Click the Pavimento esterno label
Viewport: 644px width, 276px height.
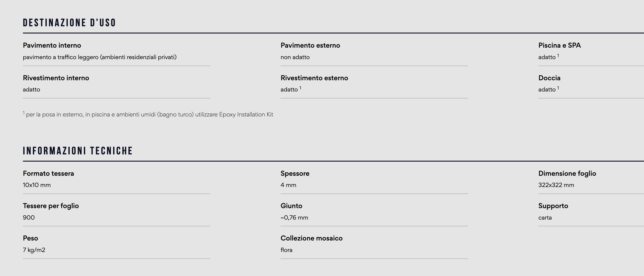coord(310,45)
